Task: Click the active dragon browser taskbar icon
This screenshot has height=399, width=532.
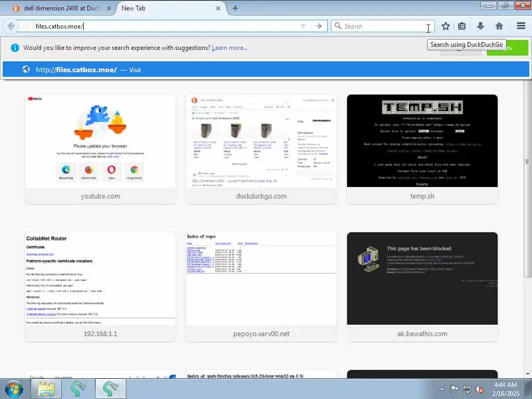Action: coord(111,389)
